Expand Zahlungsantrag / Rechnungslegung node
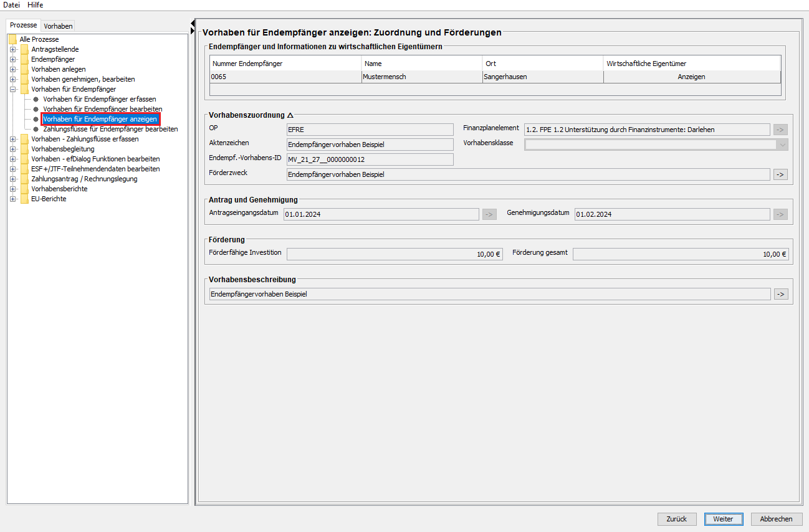The height and width of the screenshot is (532, 809). point(12,179)
